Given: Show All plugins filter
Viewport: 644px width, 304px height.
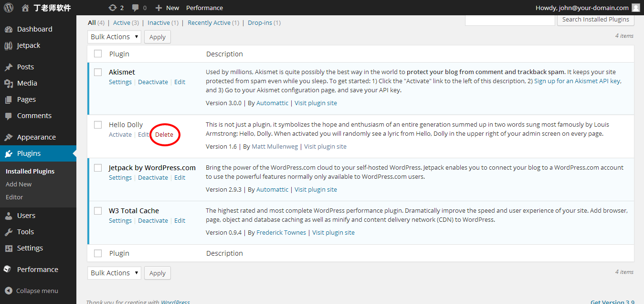Looking at the screenshot, I should coord(92,22).
